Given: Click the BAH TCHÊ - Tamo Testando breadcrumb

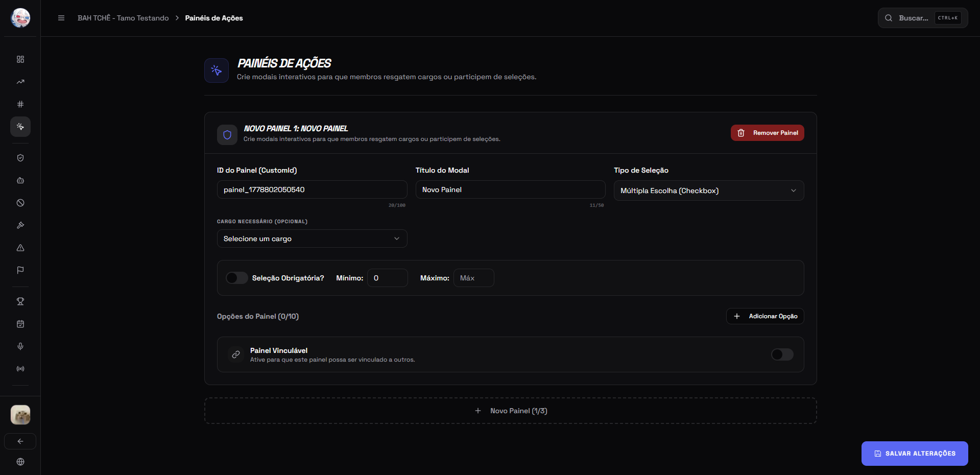Looking at the screenshot, I should (123, 18).
